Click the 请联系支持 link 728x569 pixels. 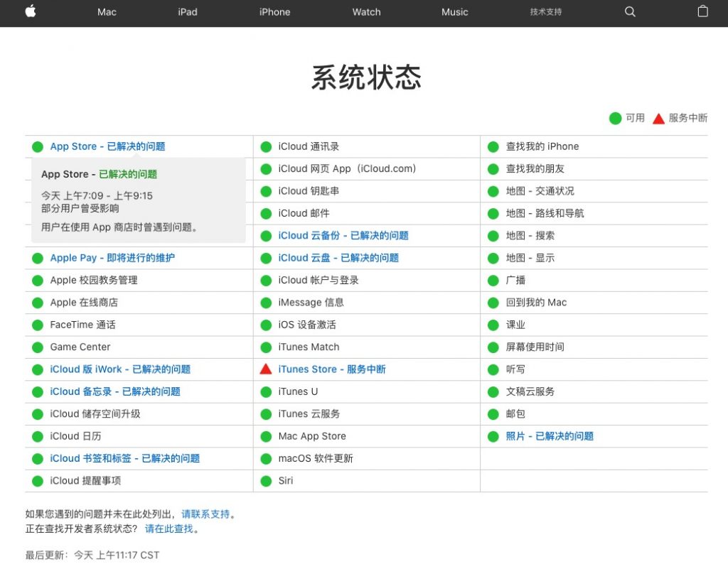[205, 514]
